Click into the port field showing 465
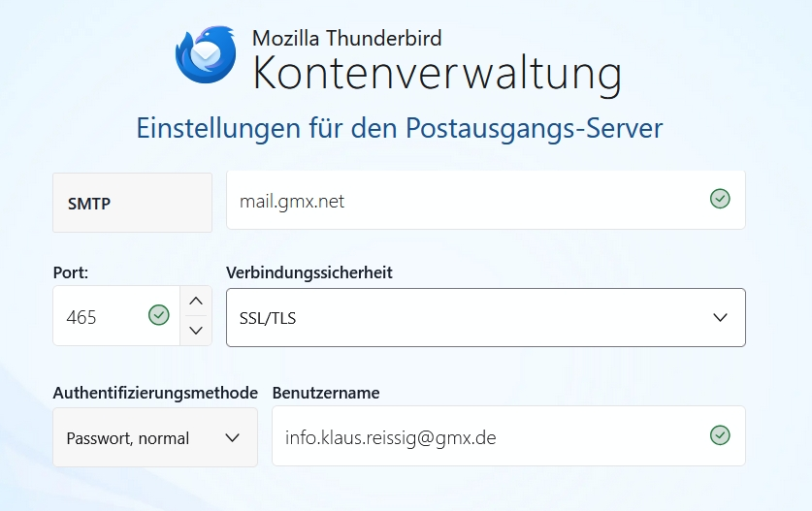Screen dimensions: 812x511 pos(116,316)
